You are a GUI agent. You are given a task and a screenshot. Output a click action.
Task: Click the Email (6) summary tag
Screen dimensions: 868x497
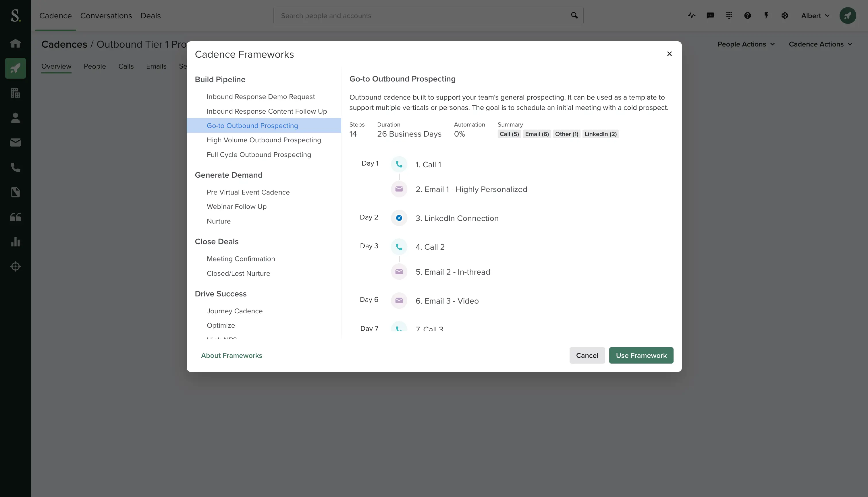point(537,134)
